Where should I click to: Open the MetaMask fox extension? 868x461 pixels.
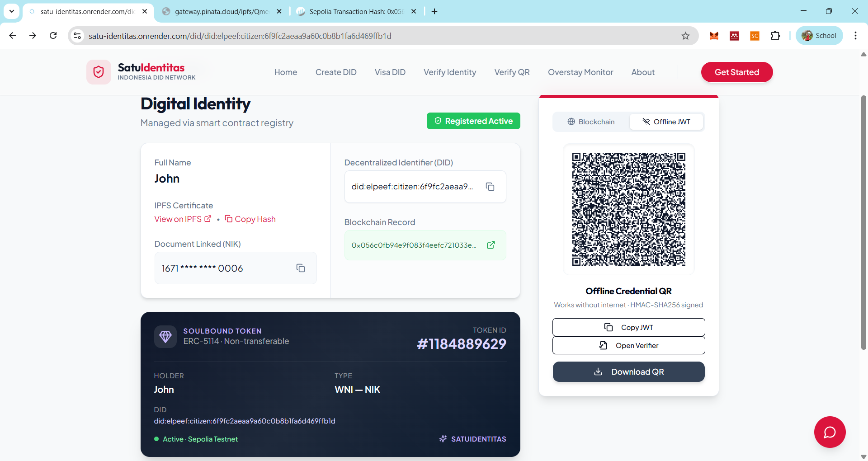point(714,36)
